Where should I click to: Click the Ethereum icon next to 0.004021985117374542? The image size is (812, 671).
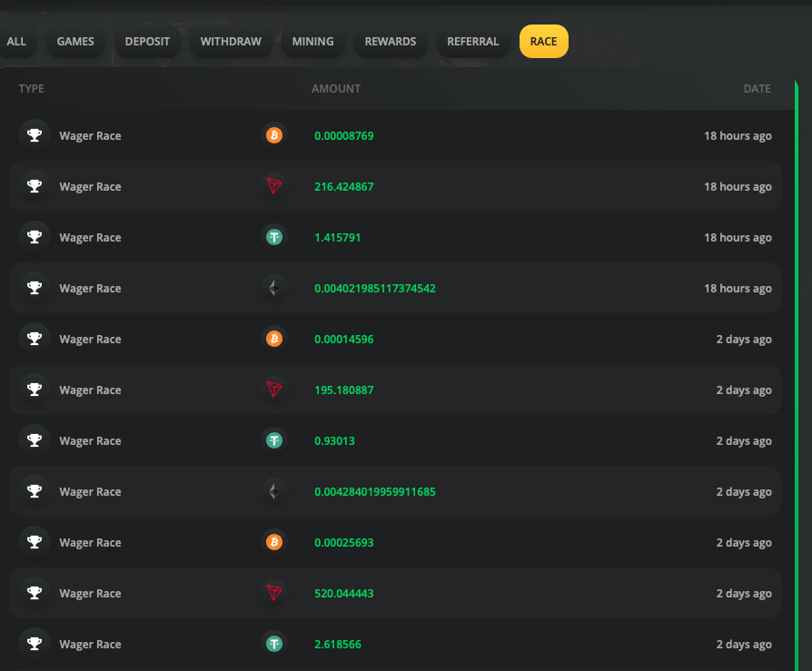pyautogui.click(x=274, y=288)
